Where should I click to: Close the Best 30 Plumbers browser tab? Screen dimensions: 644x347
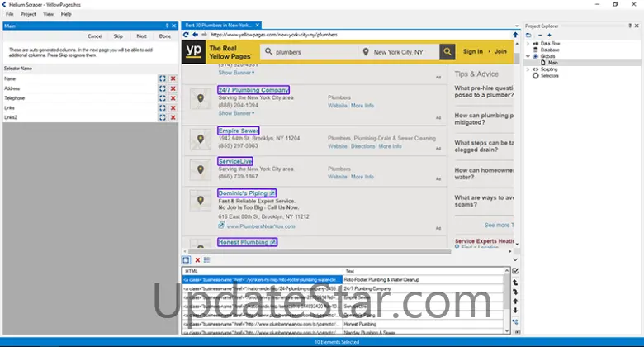click(x=258, y=26)
